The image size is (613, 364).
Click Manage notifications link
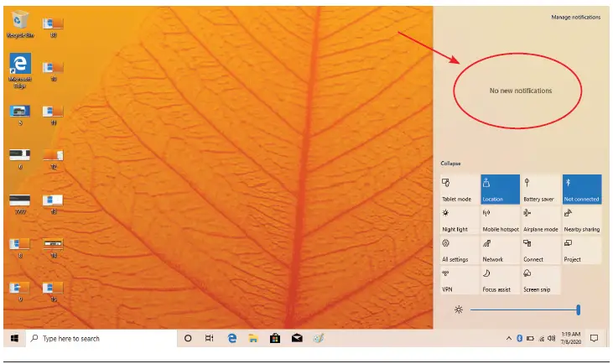click(575, 18)
